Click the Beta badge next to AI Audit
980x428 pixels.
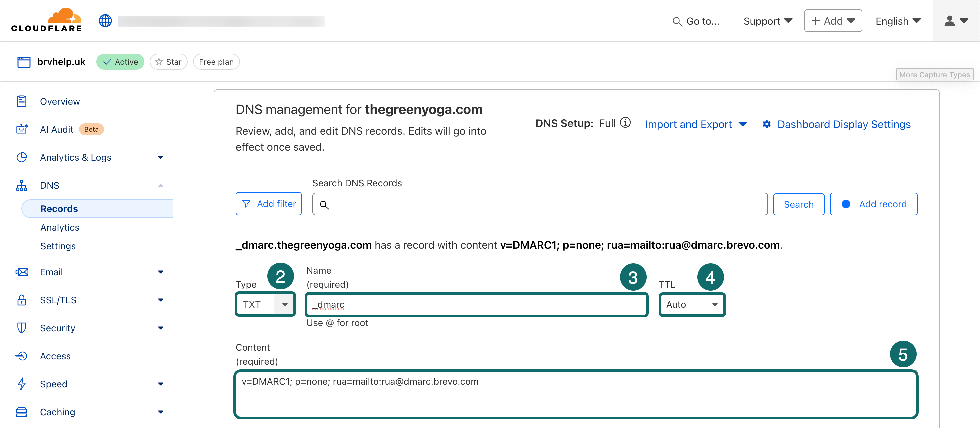[91, 129]
